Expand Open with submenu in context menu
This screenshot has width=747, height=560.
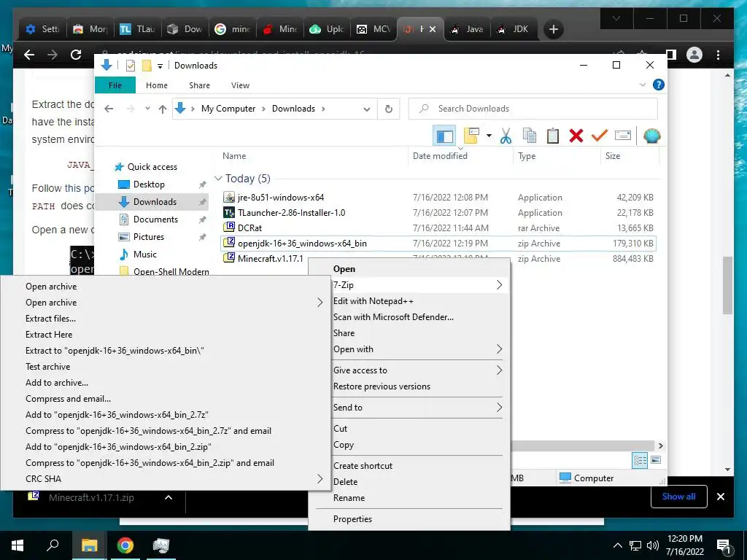[x=410, y=349]
